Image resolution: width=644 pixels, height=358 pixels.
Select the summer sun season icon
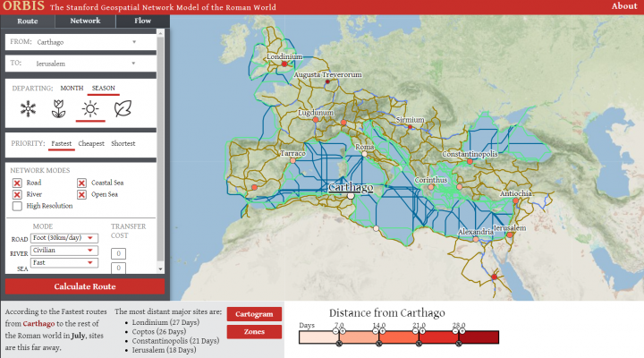pyautogui.click(x=89, y=110)
